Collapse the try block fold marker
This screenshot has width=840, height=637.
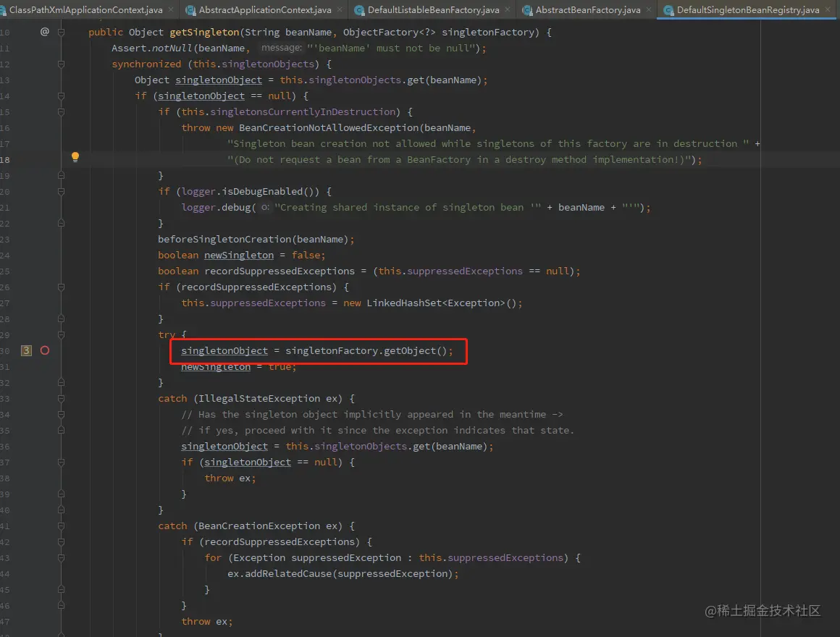(x=61, y=334)
